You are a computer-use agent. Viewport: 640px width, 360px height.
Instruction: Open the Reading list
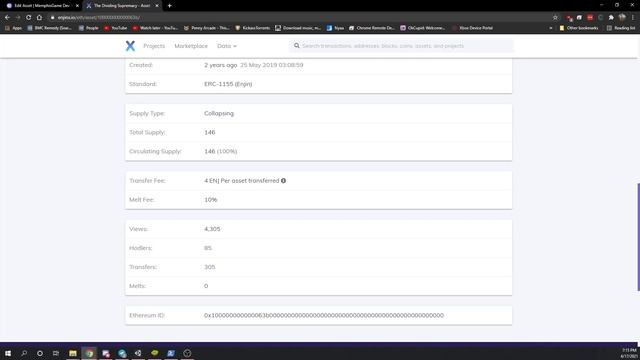[621, 28]
